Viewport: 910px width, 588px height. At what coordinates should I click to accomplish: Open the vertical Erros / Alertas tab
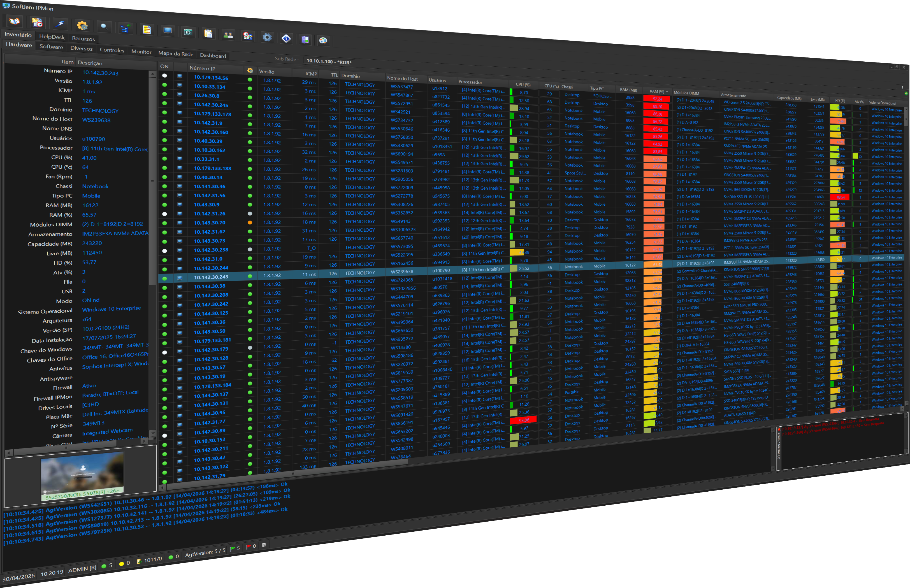click(x=779, y=446)
